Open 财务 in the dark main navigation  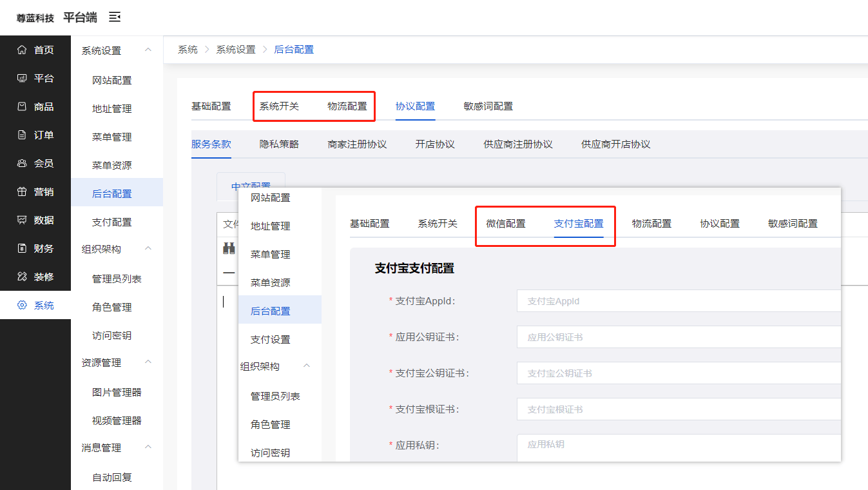[35, 249]
